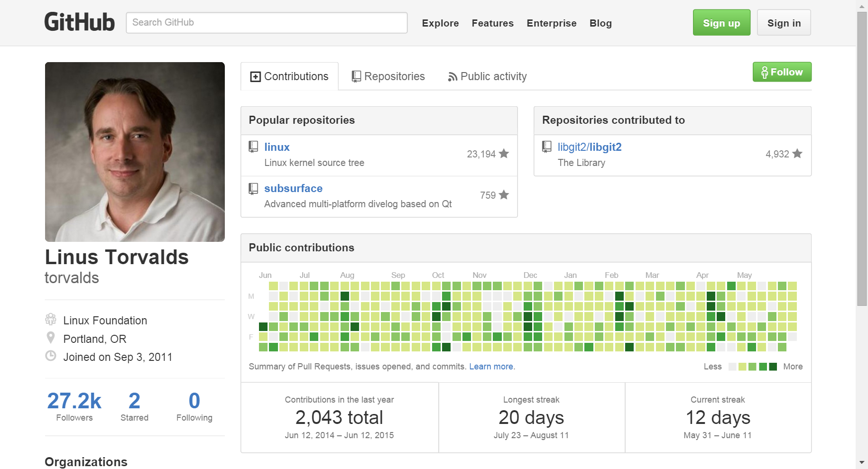Image resolution: width=868 pixels, height=469 pixels.
Task: Click the star next to 23,194
Action: [504, 154]
